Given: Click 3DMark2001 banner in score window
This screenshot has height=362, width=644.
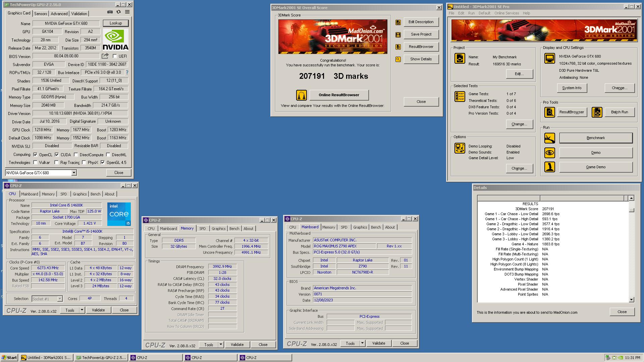Looking at the screenshot, I should click(333, 37).
